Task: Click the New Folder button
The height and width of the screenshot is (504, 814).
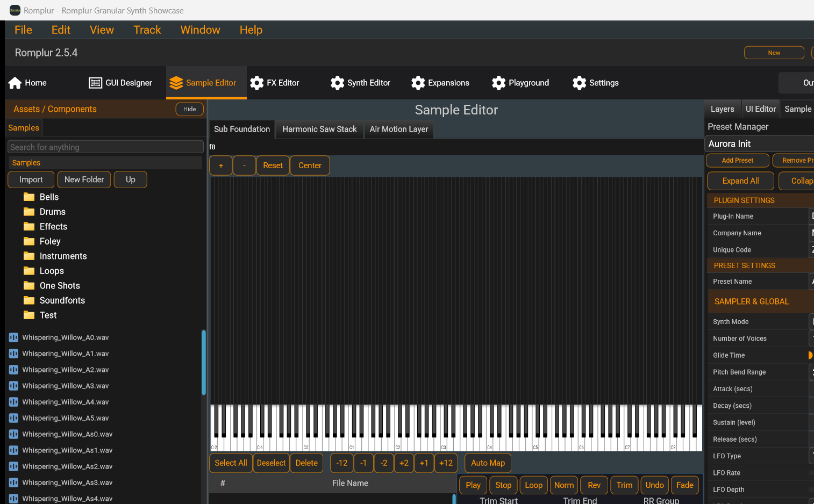Action: (84, 179)
